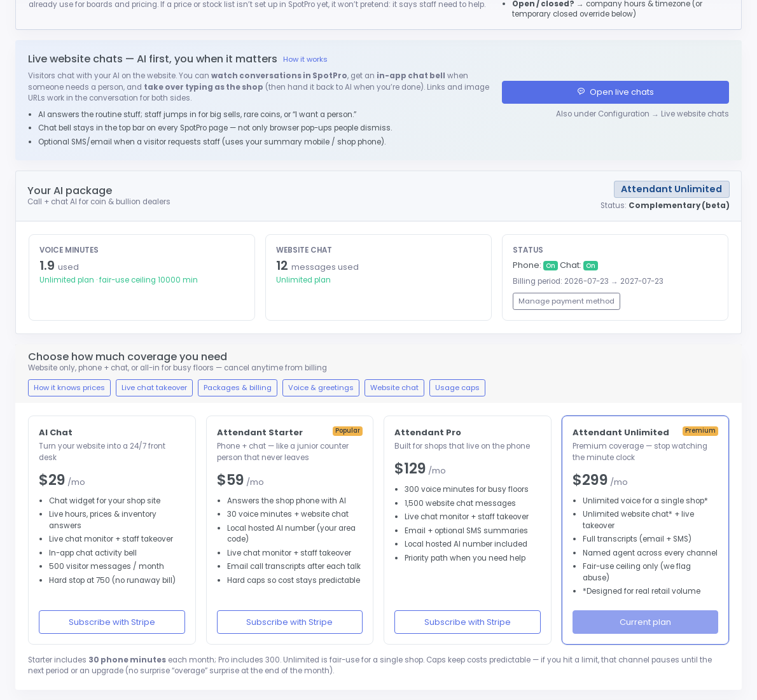
Task: Click the 'Attendant Pro' plan title
Action: click(427, 432)
